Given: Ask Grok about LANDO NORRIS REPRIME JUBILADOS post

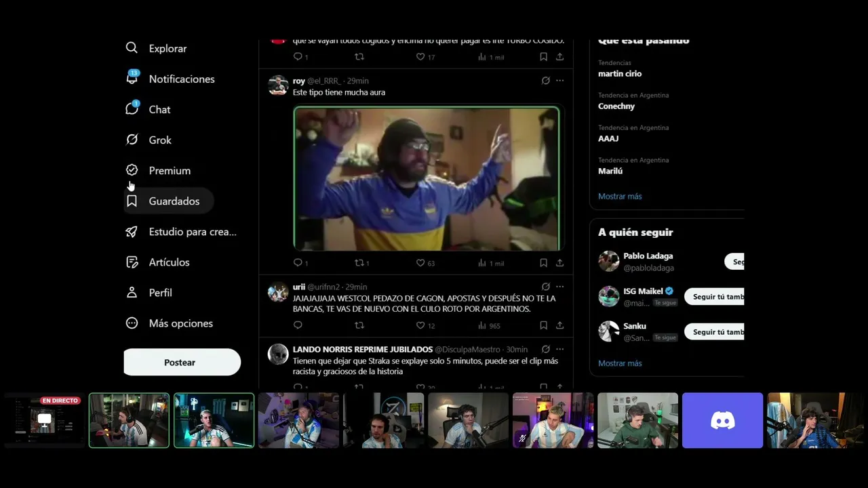Looking at the screenshot, I should click(x=545, y=349).
